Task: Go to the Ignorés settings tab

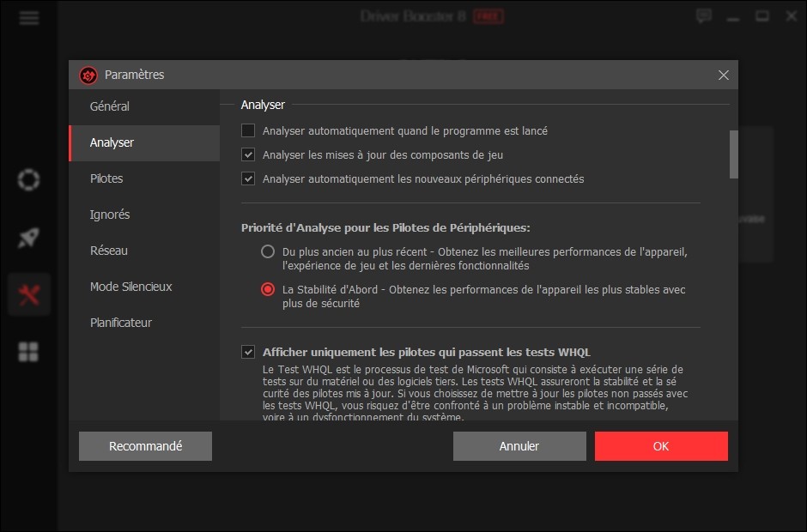Action: coord(144,215)
